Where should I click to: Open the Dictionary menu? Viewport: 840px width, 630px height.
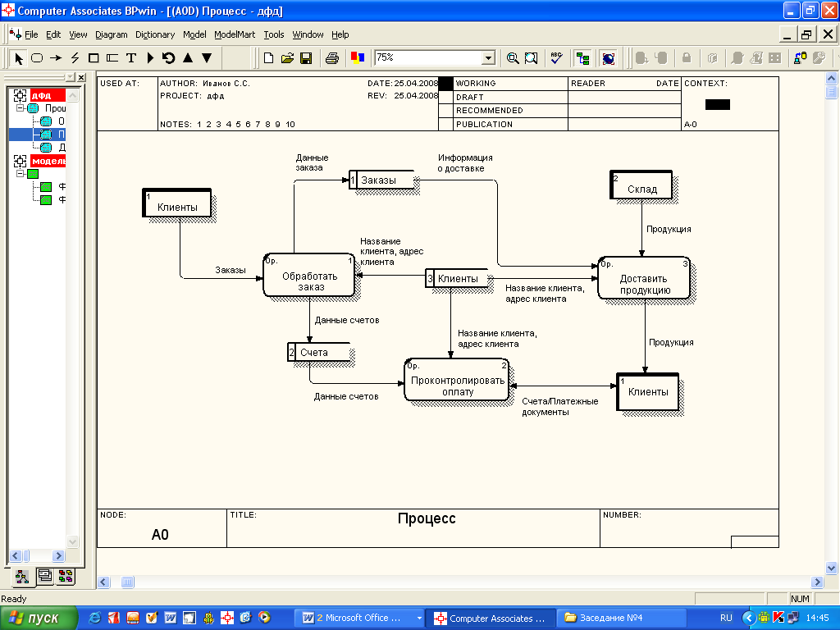(155, 34)
